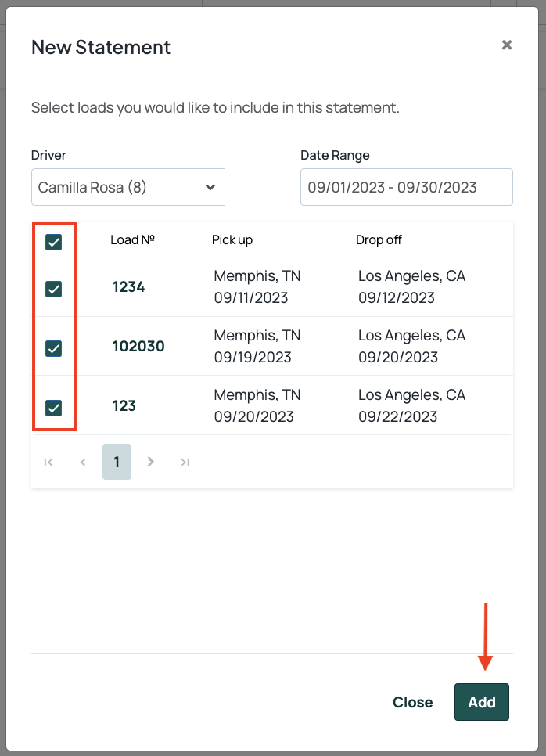Image resolution: width=546 pixels, height=756 pixels.
Task: Uncheck load 1234 checkbox
Action: [53, 289]
